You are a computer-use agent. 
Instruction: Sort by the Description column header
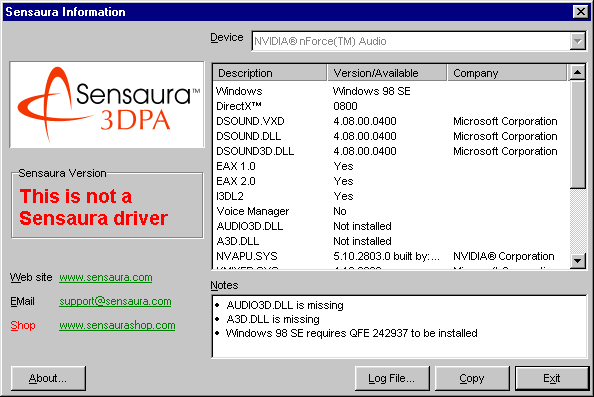[x=269, y=73]
